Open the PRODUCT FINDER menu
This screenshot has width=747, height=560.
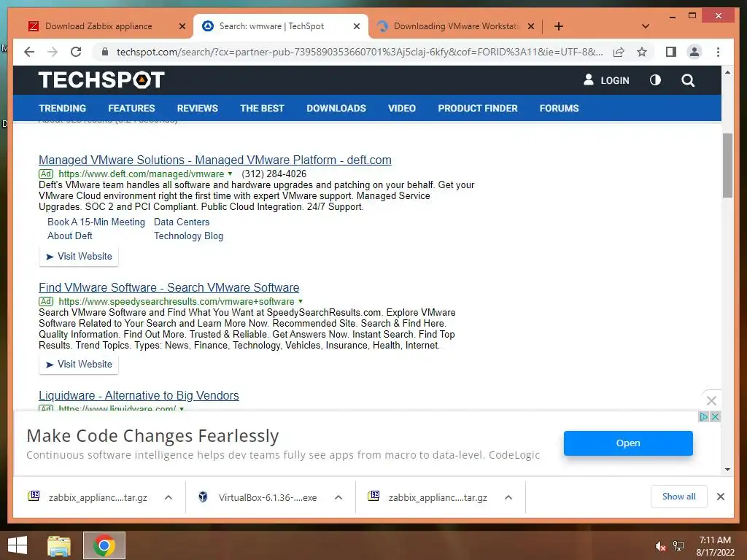(x=478, y=108)
